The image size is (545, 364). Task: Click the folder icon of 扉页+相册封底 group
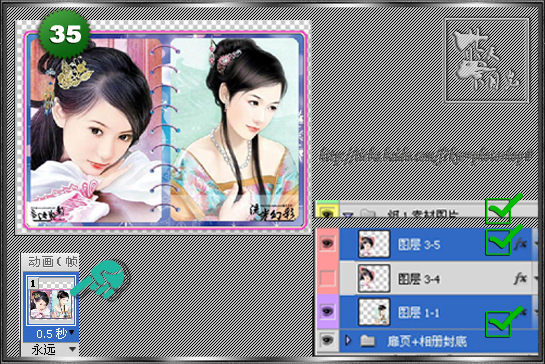point(368,341)
